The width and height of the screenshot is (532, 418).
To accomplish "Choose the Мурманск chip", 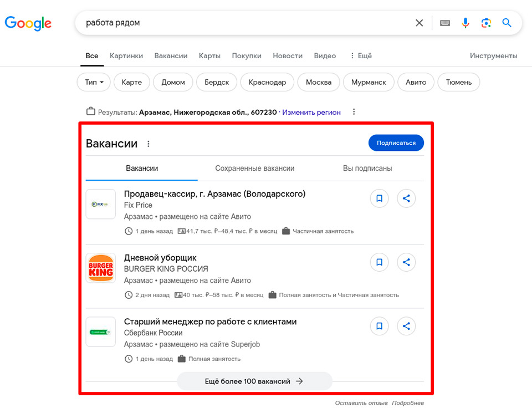I will point(369,82).
